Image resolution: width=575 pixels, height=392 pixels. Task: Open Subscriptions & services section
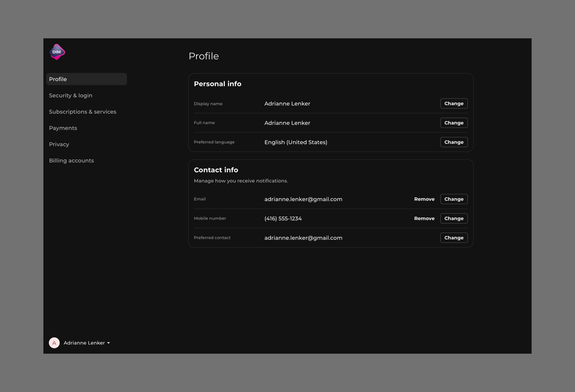pyautogui.click(x=83, y=112)
